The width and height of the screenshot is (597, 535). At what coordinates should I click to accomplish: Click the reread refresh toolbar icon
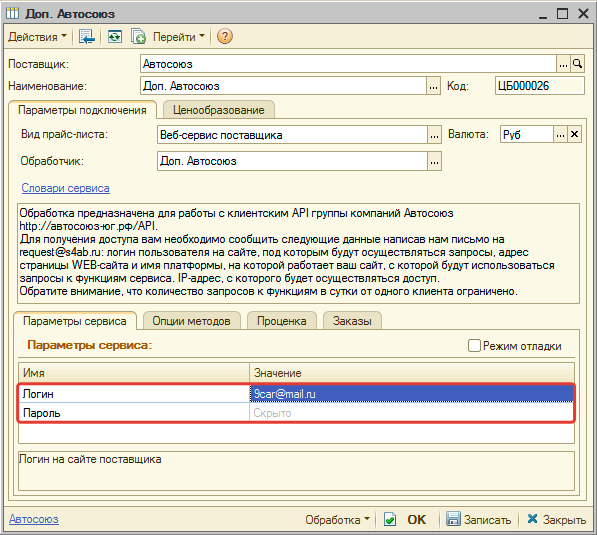(x=115, y=37)
